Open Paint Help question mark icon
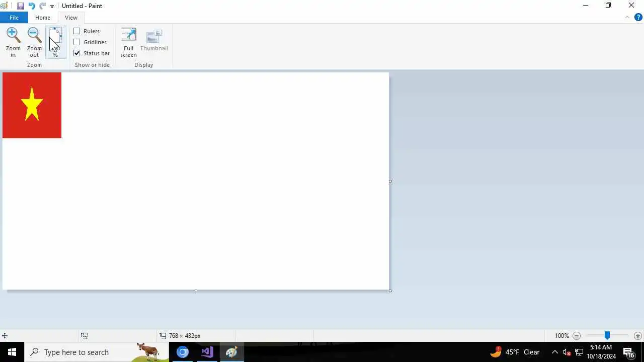644x362 pixels. tap(638, 18)
